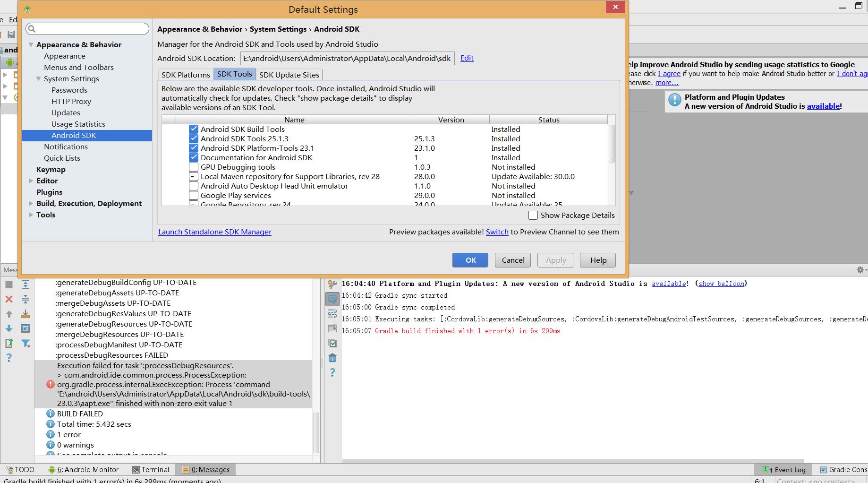Click the BUILD FAILED info icon
The width and height of the screenshot is (868, 483).
pos(51,414)
